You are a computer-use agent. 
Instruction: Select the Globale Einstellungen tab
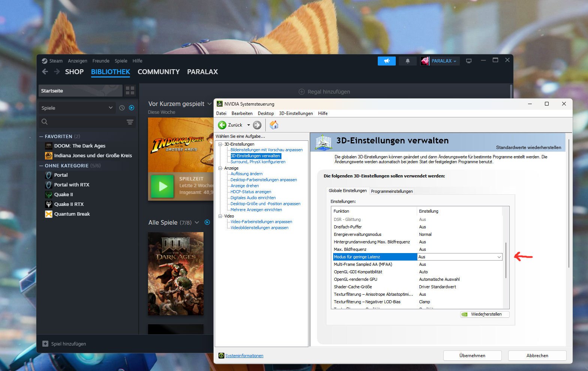(x=348, y=191)
